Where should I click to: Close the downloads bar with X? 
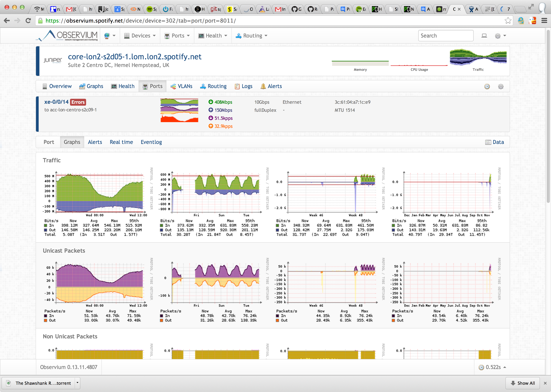click(545, 383)
